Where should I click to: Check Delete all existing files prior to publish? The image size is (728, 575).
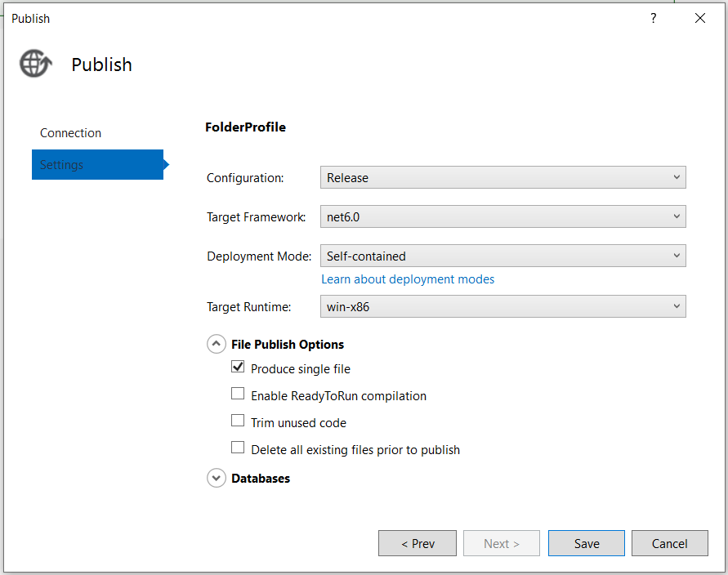coord(238,448)
